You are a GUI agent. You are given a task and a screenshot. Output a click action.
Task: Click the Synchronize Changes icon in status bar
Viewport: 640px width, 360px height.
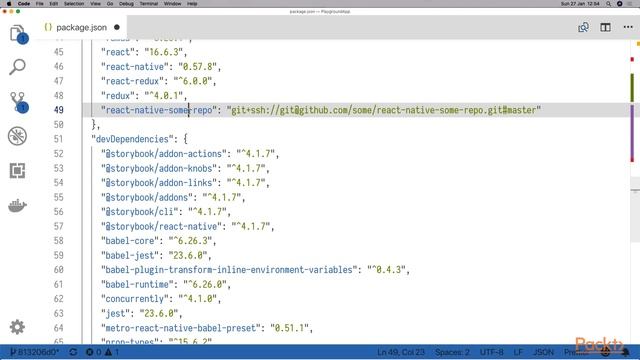[x=73, y=352]
